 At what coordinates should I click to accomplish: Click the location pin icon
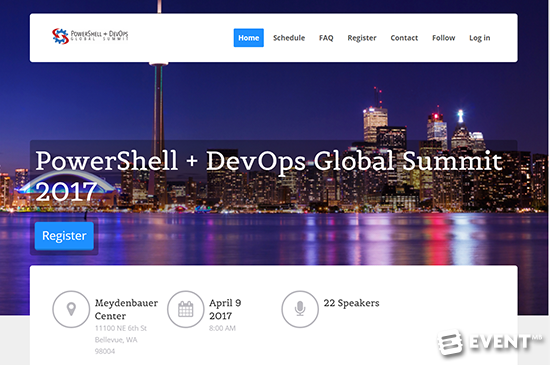click(71, 309)
